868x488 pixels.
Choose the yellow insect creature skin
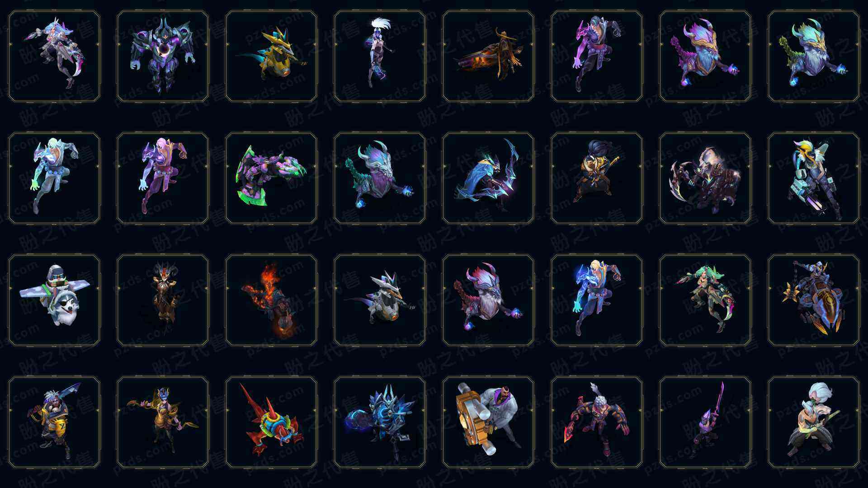(271, 56)
